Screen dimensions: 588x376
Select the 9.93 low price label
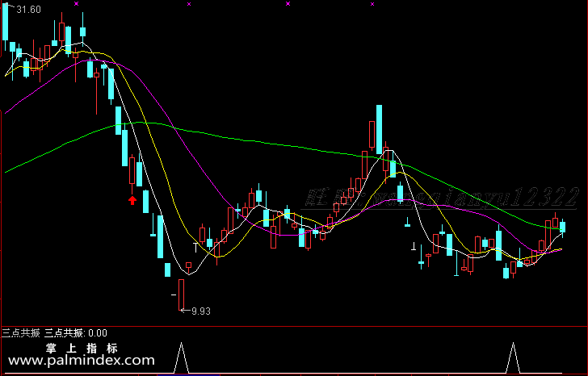click(x=201, y=311)
